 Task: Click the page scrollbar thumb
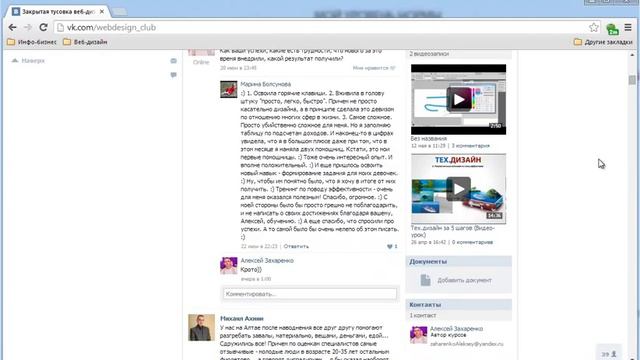click(632, 80)
